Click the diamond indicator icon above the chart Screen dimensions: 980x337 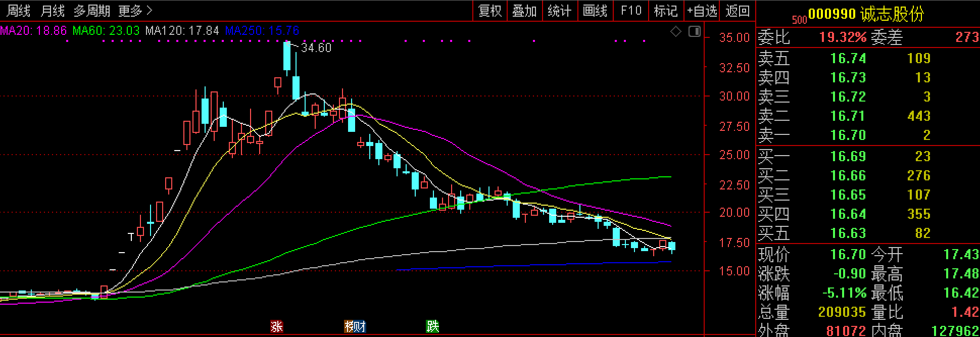coord(675,31)
